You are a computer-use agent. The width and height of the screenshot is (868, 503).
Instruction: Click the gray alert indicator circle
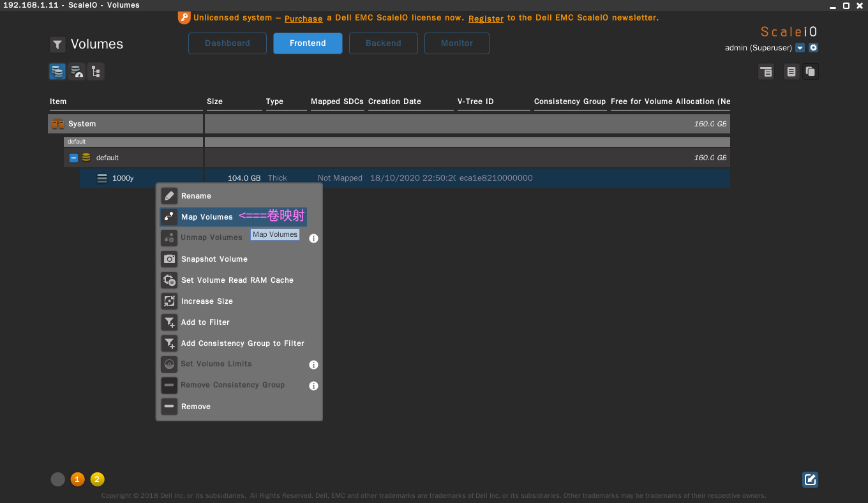click(58, 479)
